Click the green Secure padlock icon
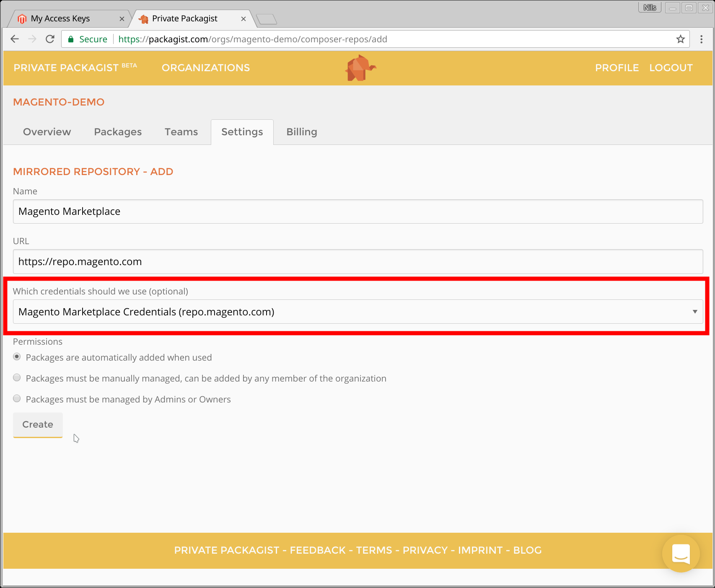This screenshot has width=715, height=588. [71, 39]
